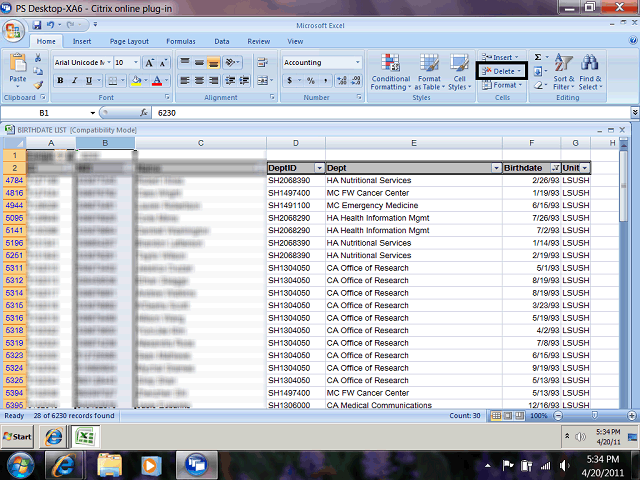Open Conditional Formatting in the Styles group
Image resolution: width=640 pixels, height=480 pixels.
[x=391, y=71]
